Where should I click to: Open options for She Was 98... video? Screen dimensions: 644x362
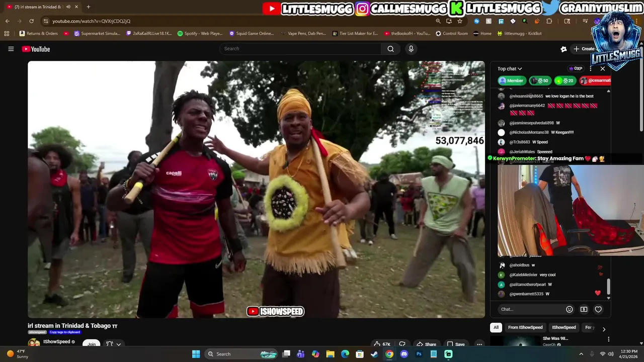tap(608, 339)
